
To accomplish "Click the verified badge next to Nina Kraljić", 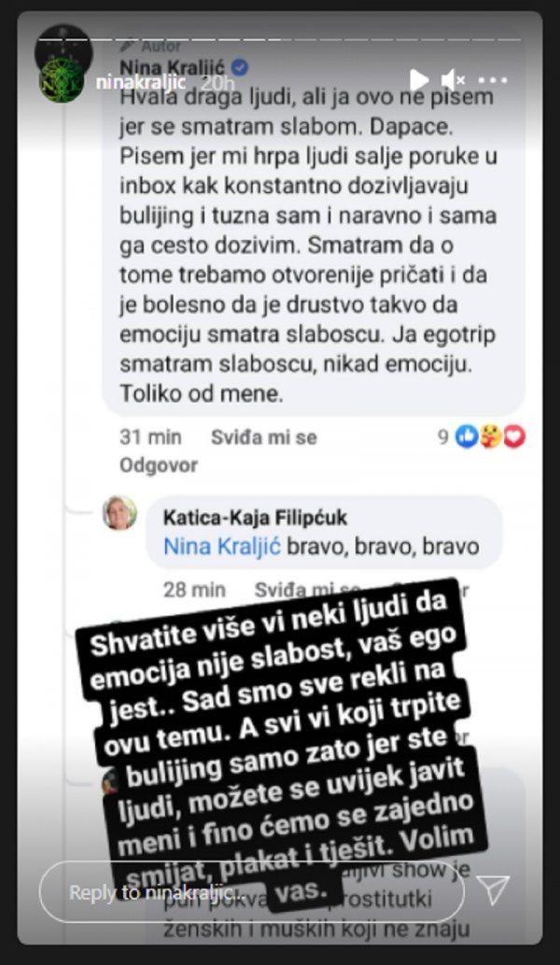I will click(239, 67).
